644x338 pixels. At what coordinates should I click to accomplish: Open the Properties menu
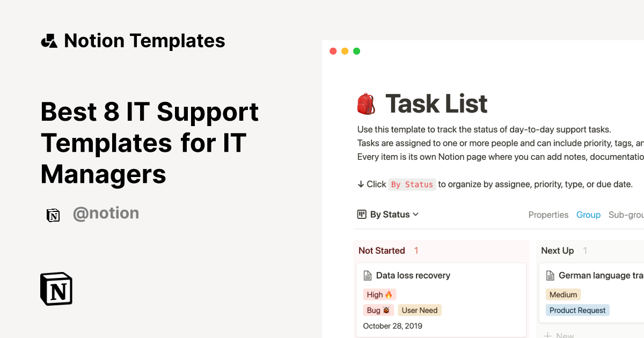[548, 215]
